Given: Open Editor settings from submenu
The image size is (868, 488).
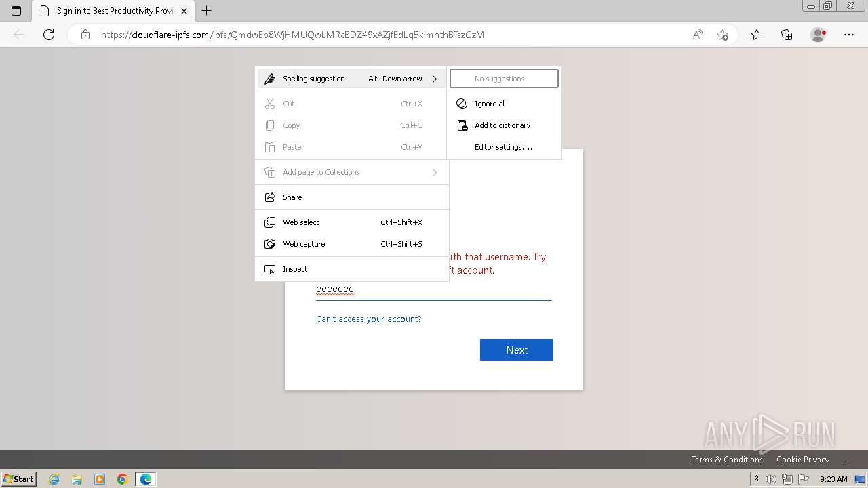Looking at the screenshot, I should [504, 147].
